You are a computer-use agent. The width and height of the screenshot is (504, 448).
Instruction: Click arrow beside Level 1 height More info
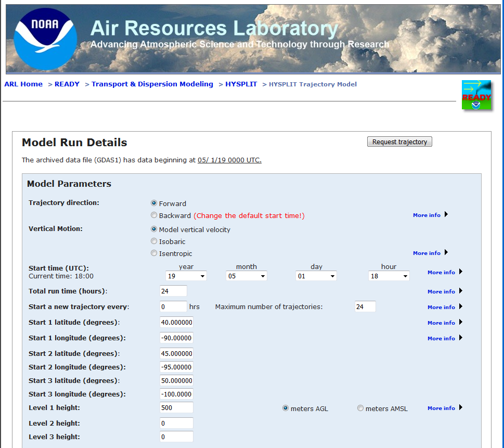coord(461,407)
